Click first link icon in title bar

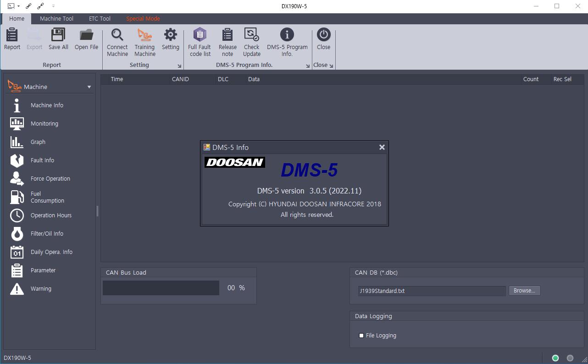(28, 6)
